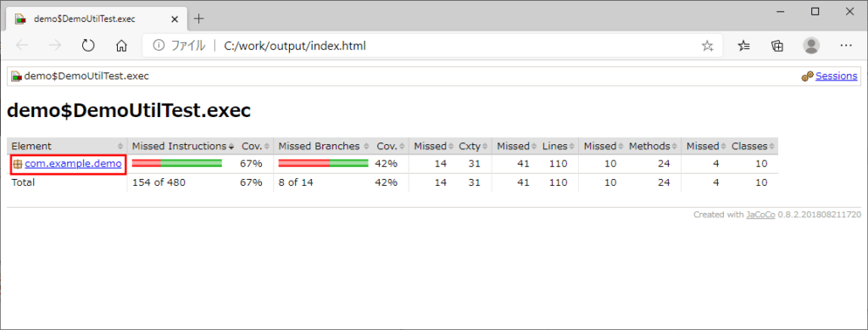This screenshot has height=330, width=868.
Task: Click the missed instructions coverage bar
Action: 177,164
